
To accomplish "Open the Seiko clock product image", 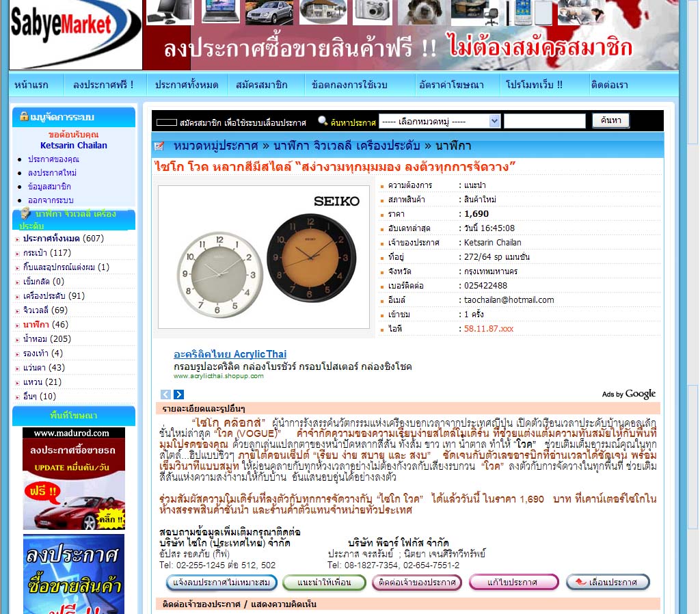I will pos(264,257).
